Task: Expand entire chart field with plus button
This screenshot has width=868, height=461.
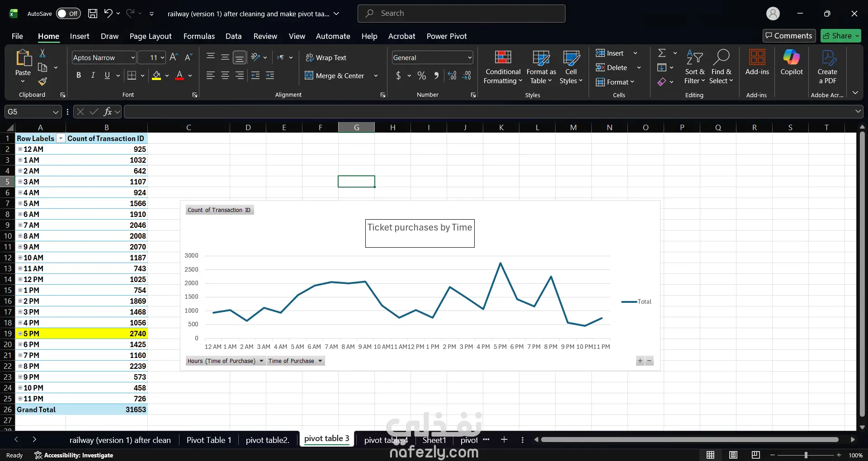Action: click(640, 361)
